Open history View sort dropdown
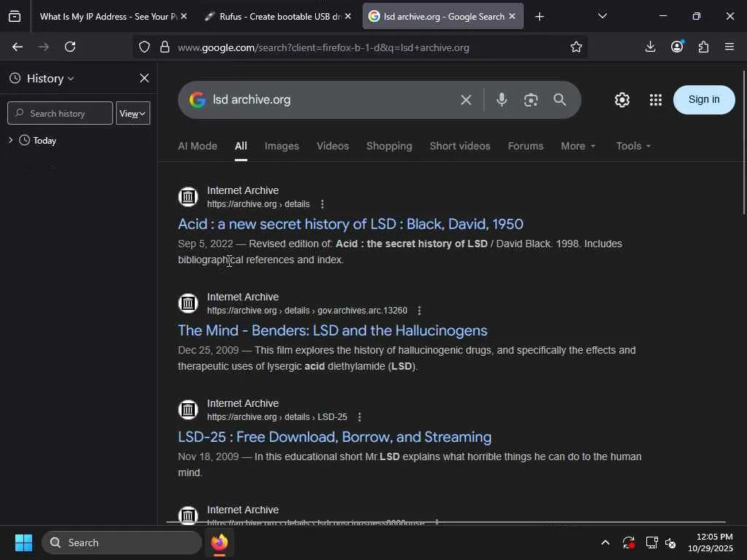The width and height of the screenshot is (747, 560). 133,113
